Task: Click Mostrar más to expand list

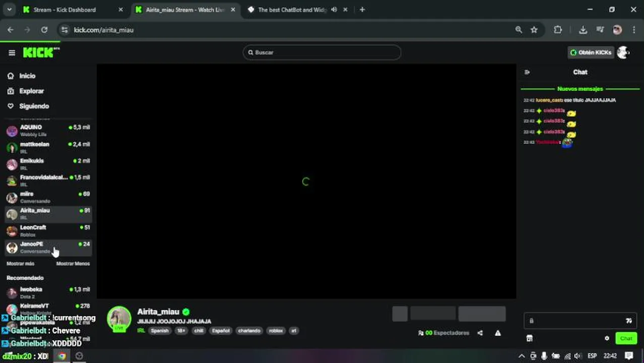Action: 21,264
